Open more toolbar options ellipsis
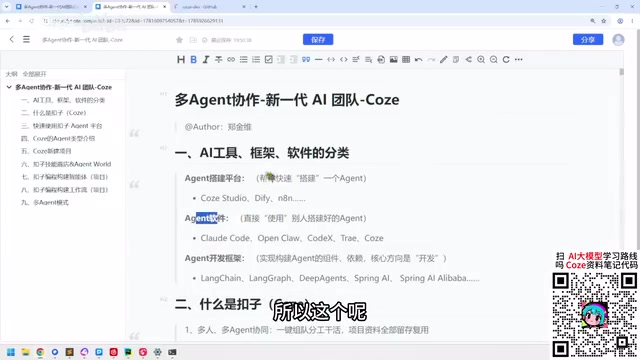This screenshot has width=640, height=360. point(519,60)
